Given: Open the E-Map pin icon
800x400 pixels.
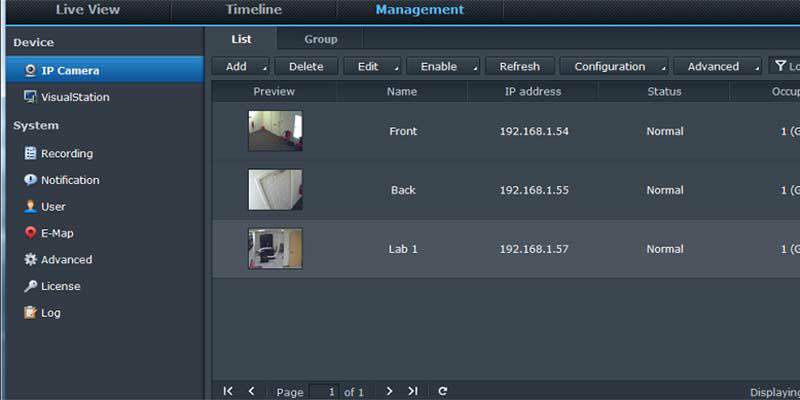Looking at the screenshot, I should tap(31, 233).
